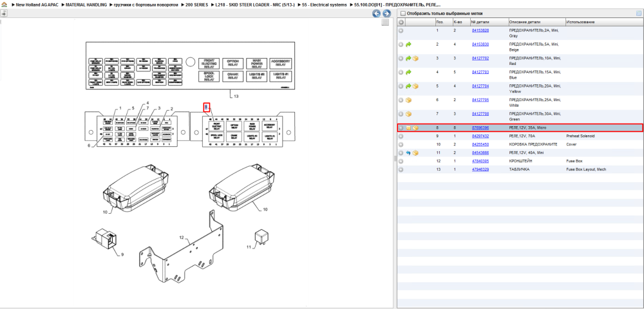644x309 pixels.
Task: Click the 'Fuse Box Layout, Mech' usage cell
Action: (x=585, y=169)
